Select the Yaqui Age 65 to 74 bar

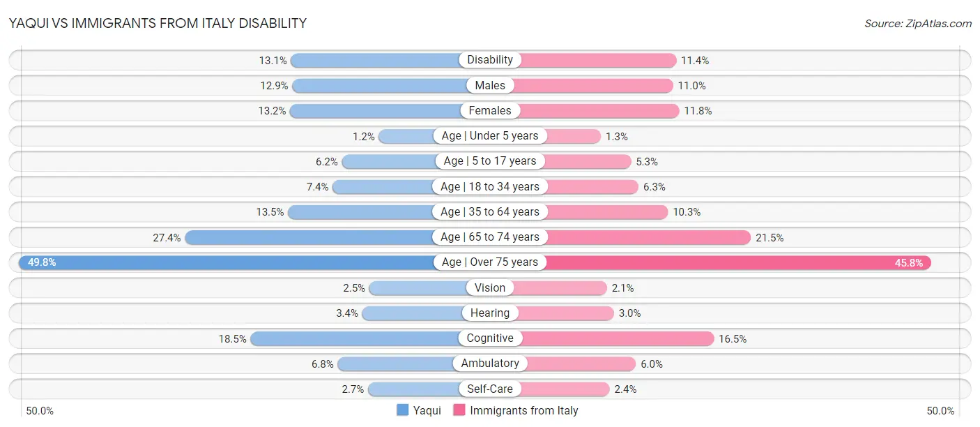(x=310, y=237)
